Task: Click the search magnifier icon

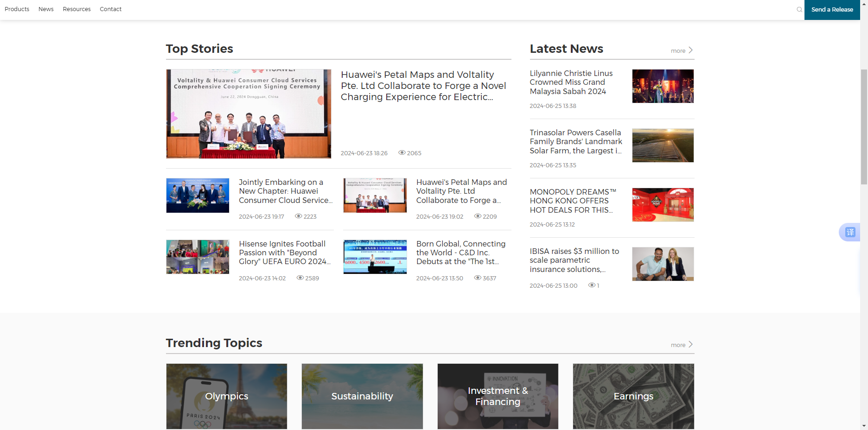Action: (799, 10)
